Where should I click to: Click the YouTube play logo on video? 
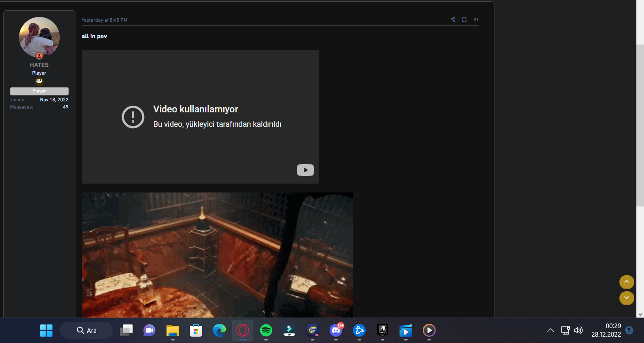[305, 170]
